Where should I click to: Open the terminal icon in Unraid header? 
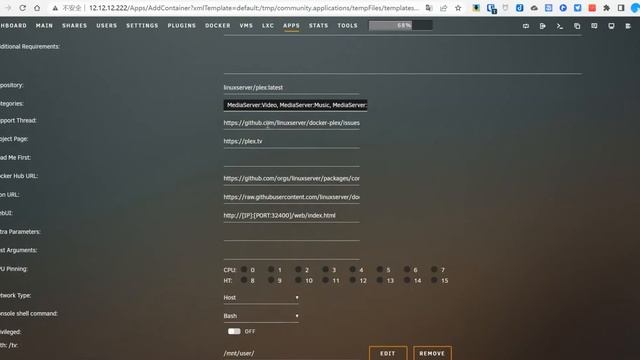560,26
